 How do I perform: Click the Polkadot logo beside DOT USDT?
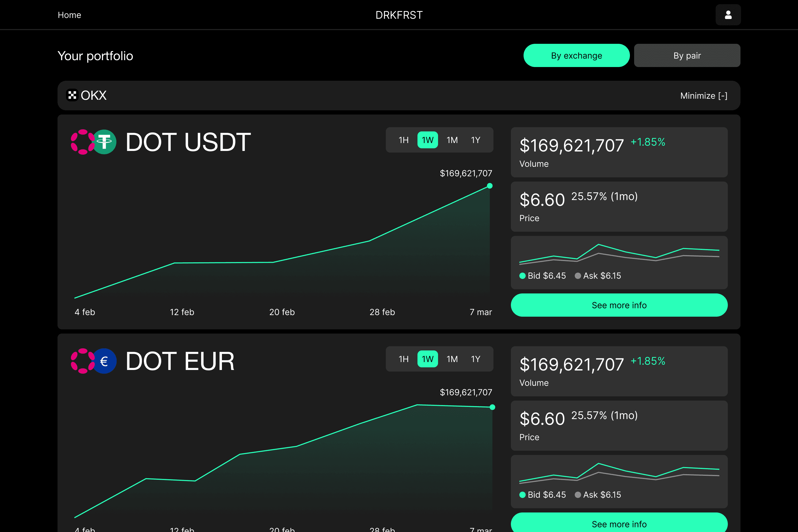pos(83,142)
